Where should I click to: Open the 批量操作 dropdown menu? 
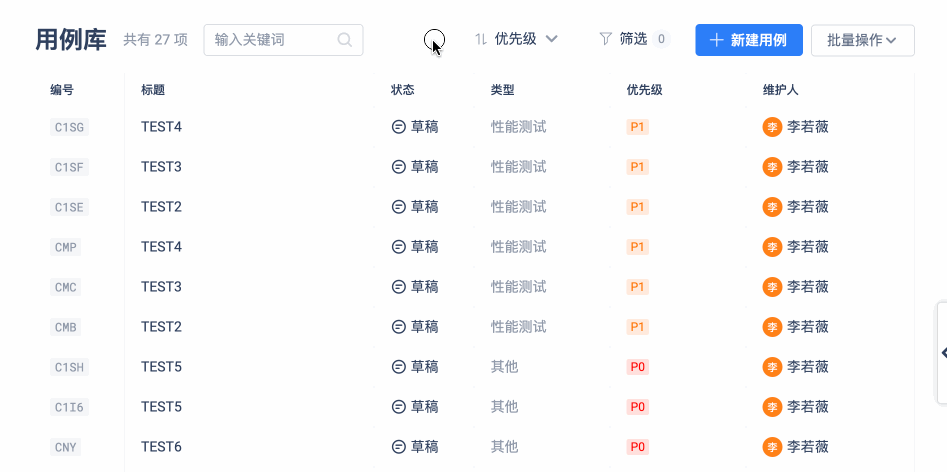click(862, 40)
